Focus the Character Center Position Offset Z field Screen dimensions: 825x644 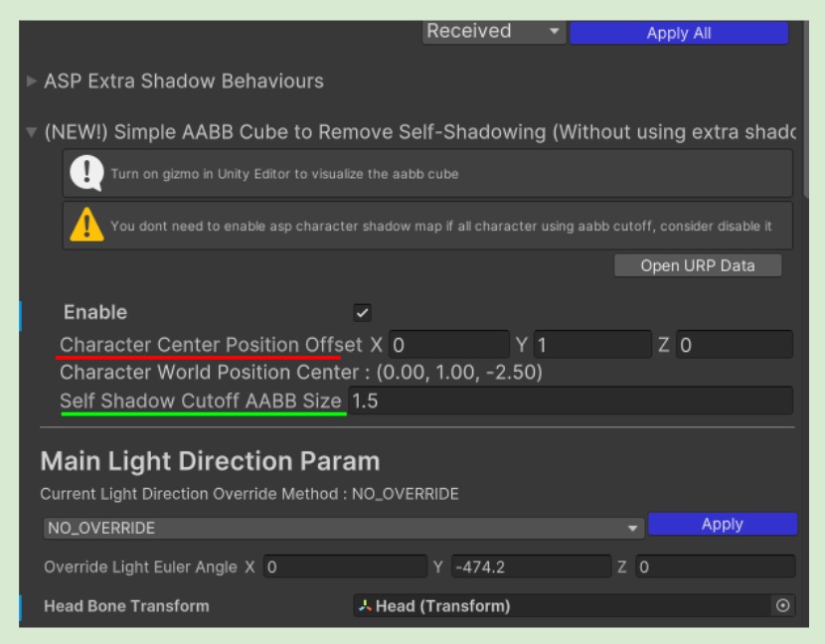(734, 345)
